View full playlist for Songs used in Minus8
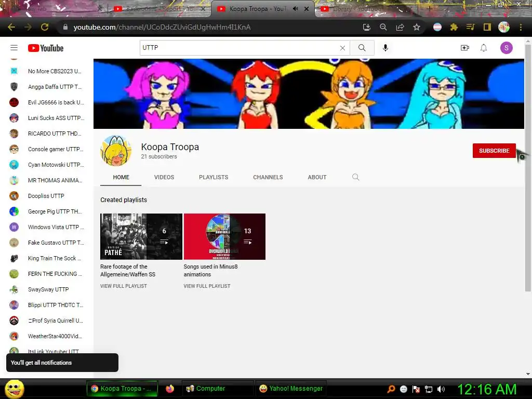532x399 pixels. [207, 286]
